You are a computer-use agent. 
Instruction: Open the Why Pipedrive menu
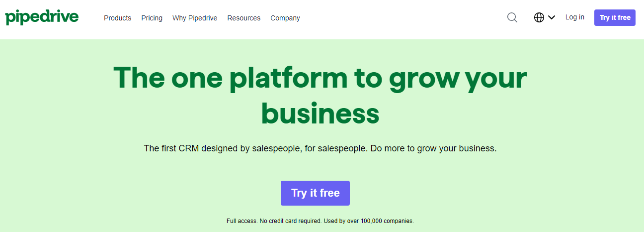(195, 18)
